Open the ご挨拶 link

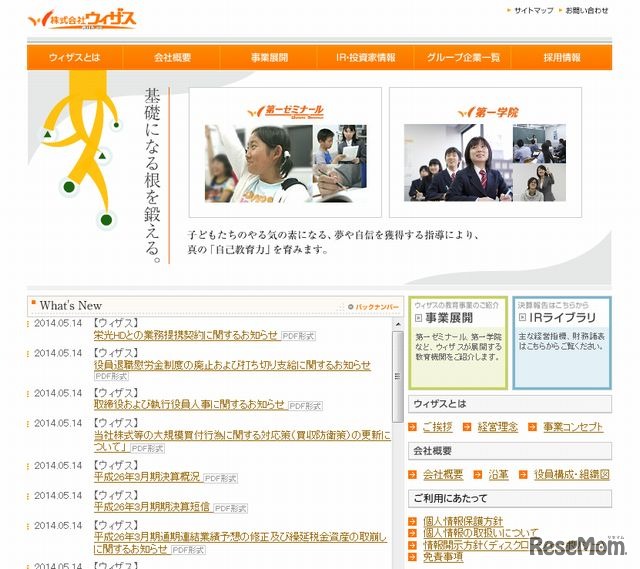(437, 427)
